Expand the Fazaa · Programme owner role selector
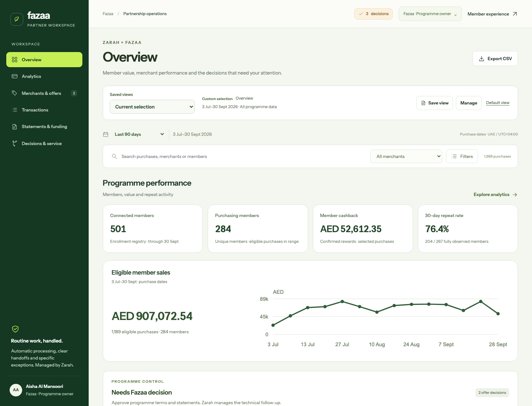 (x=430, y=14)
